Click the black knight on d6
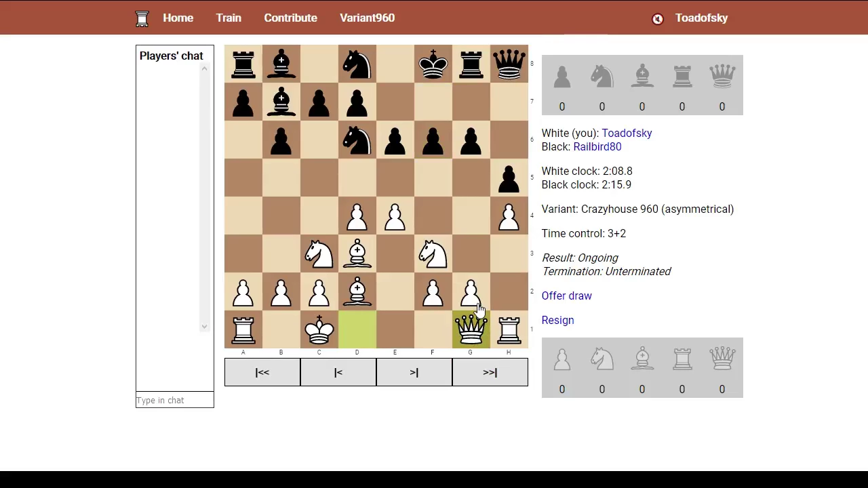The width and height of the screenshot is (868, 488). pyautogui.click(x=357, y=140)
